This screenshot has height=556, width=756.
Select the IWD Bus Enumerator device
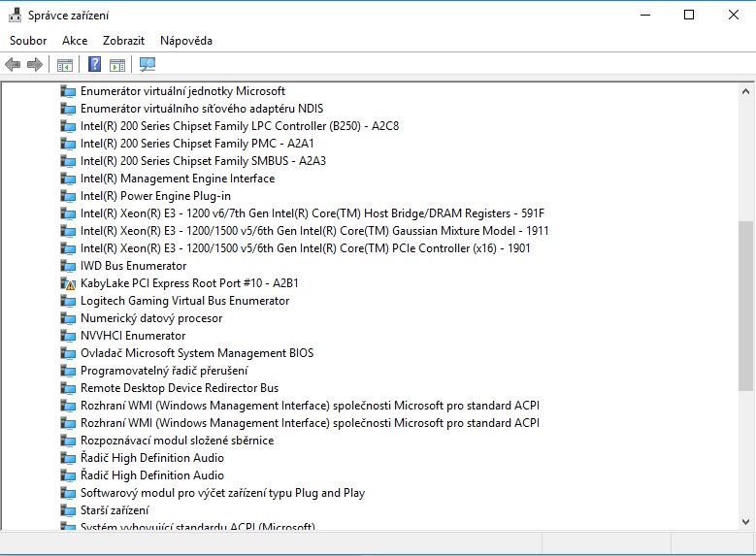133,266
